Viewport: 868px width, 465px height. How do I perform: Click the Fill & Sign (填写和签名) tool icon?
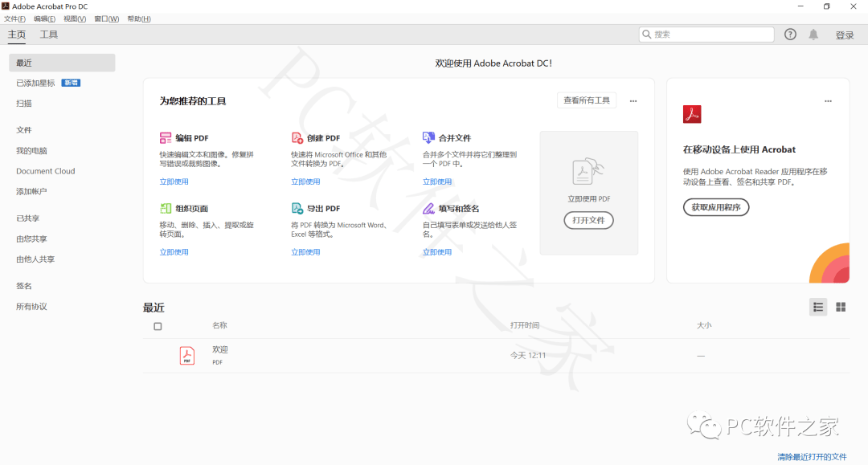click(428, 209)
